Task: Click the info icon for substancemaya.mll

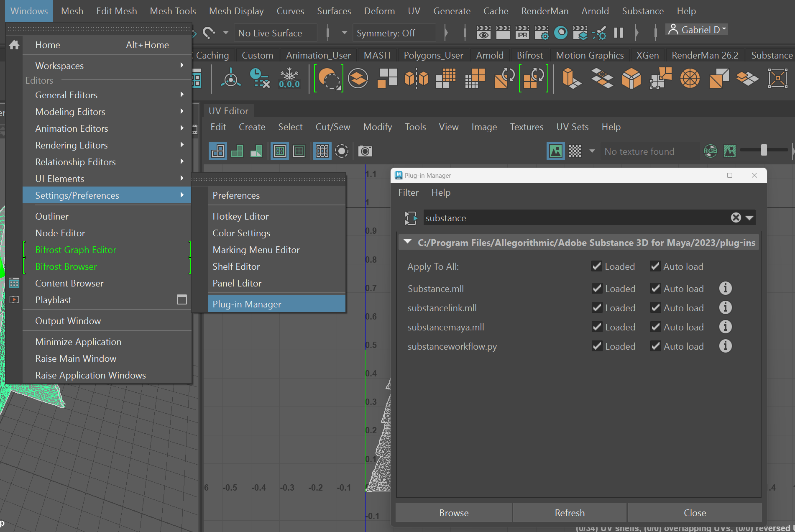Action: coord(725,327)
